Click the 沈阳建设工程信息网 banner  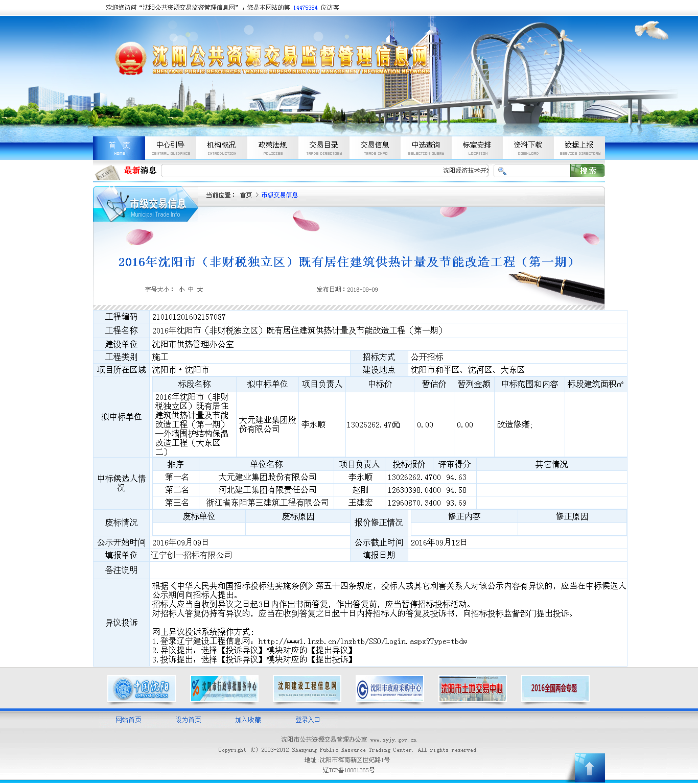pos(307,688)
